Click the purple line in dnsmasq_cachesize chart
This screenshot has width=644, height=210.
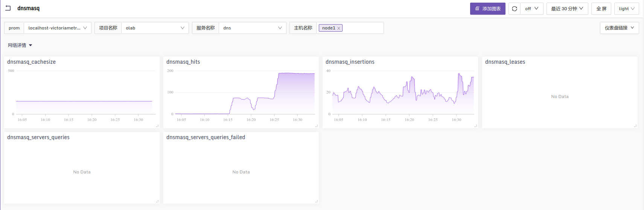point(84,101)
